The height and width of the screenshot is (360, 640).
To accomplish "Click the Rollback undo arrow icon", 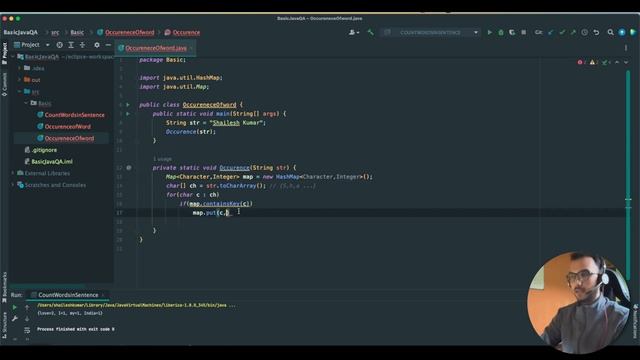I will (x=596, y=32).
